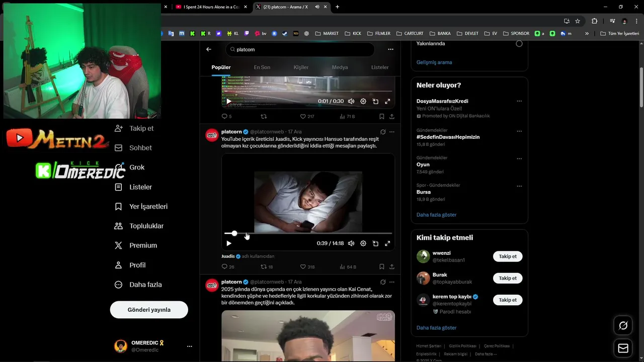Like the top post with 217 likes

[307, 116]
